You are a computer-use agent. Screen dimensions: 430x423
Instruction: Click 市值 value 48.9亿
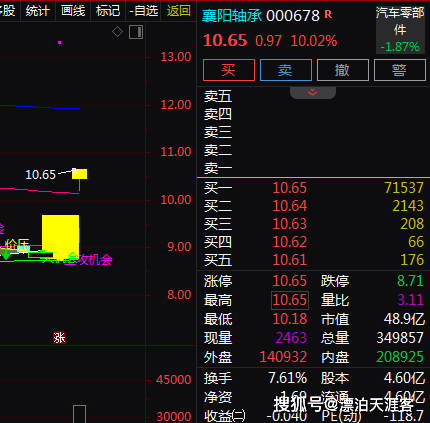[x=404, y=319]
